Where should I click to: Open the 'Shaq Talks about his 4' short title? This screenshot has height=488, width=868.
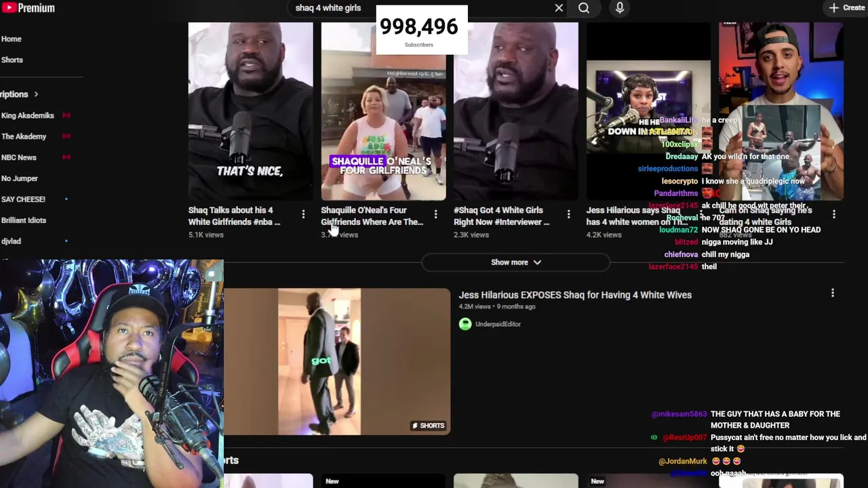234,216
